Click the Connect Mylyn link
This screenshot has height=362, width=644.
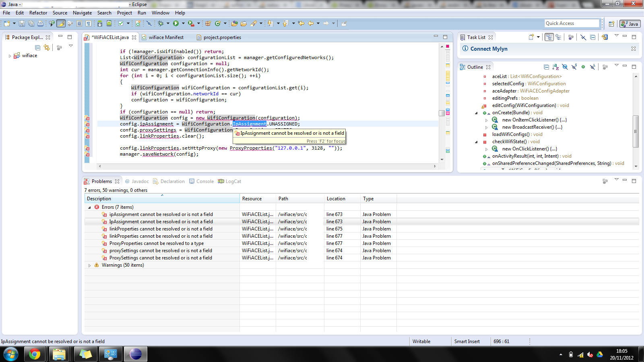489,49
